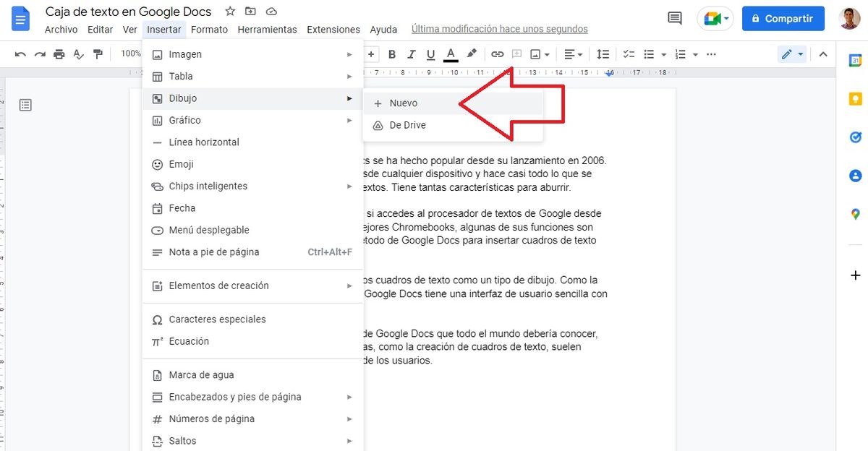Open bulleted list options arrow
868x451 pixels.
[x=664, y=54]
